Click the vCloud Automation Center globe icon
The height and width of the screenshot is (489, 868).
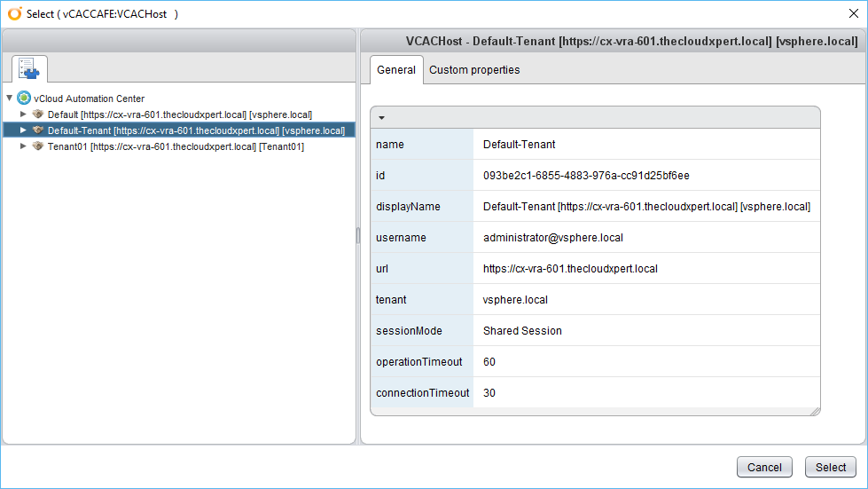[x=24, y=99]
